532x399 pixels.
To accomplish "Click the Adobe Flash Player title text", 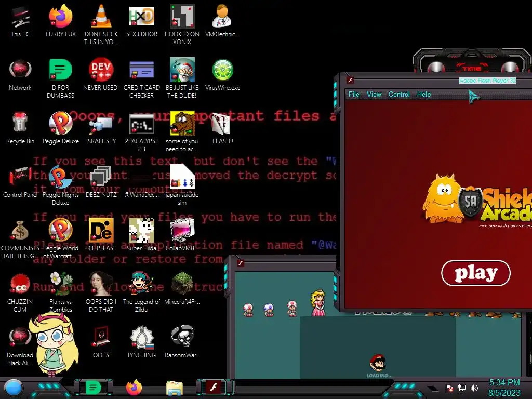I will click(487, 81).
